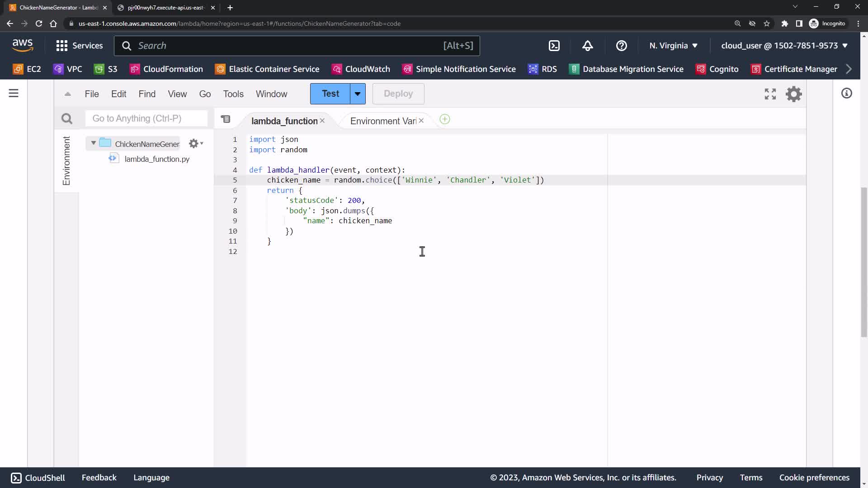Switch to the Environment Variables tab
The image size is (868, 488).
(x=382, y=121)
